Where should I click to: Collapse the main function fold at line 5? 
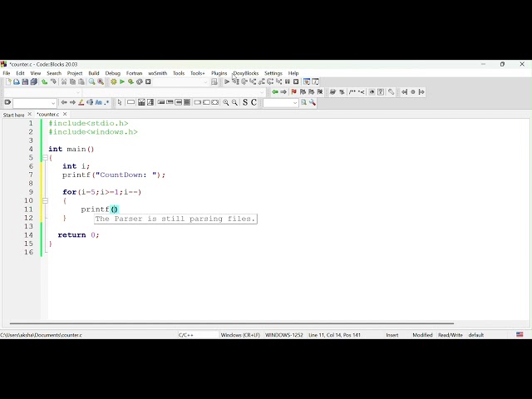tap(45, 158)
